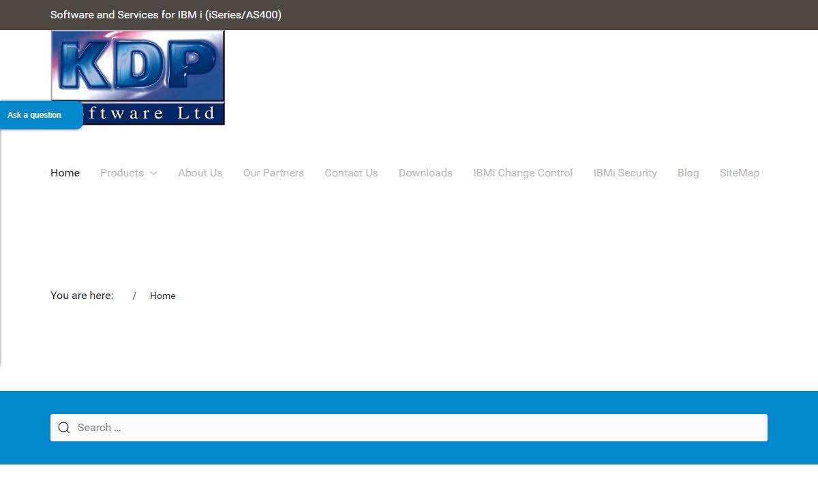Click the 'You are here:' label
Viewport: 818px width, 504px height.
[82, 296]
